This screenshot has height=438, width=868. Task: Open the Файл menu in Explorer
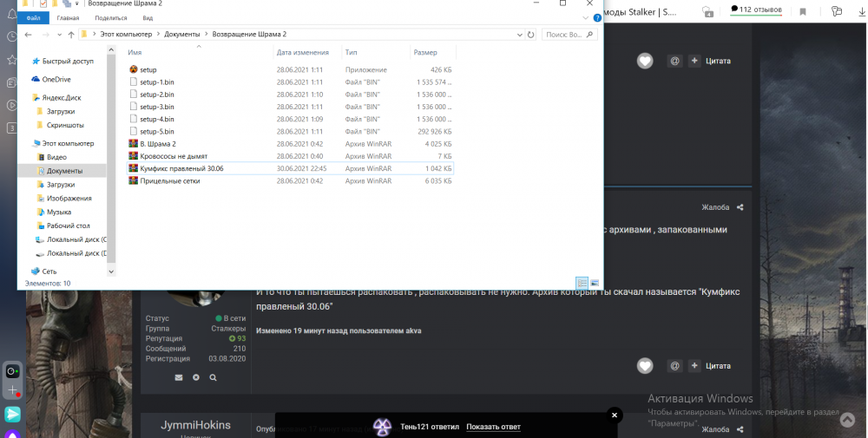coord(33,17)
